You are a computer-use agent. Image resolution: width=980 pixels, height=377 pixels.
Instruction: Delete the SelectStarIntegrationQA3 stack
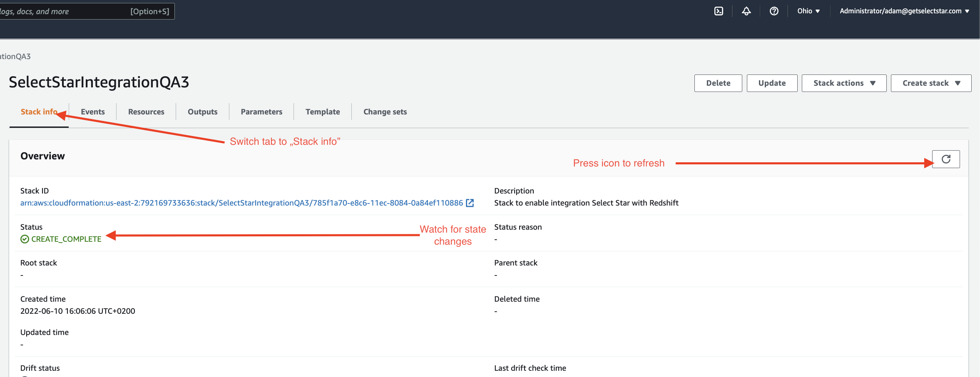point(718,83)
